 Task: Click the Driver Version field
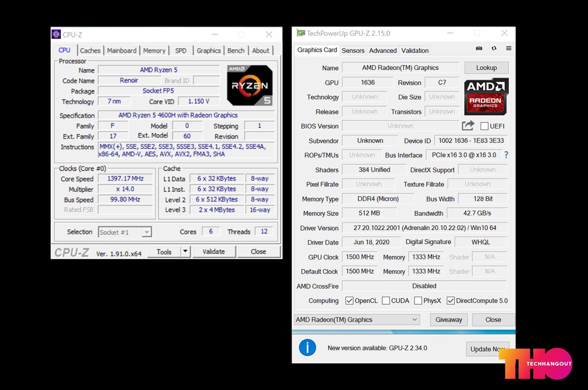click(x=425, y=228)
